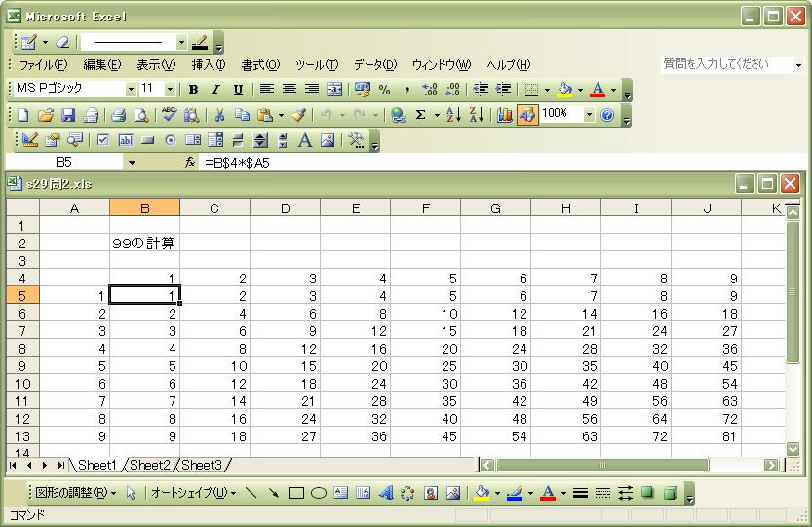
Task: Expand borders style dropdown arrow
Action: click(548, 90)
